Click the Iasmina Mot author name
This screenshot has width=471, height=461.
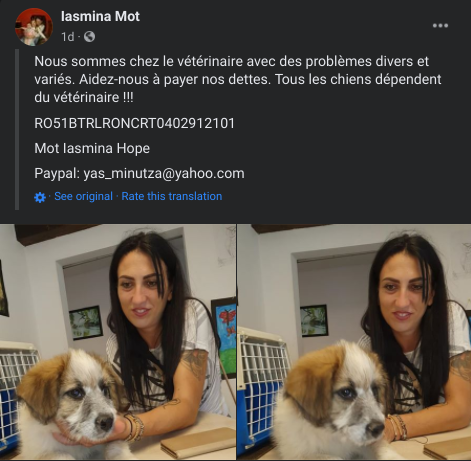pyautogui.click(x=100, y=16)
